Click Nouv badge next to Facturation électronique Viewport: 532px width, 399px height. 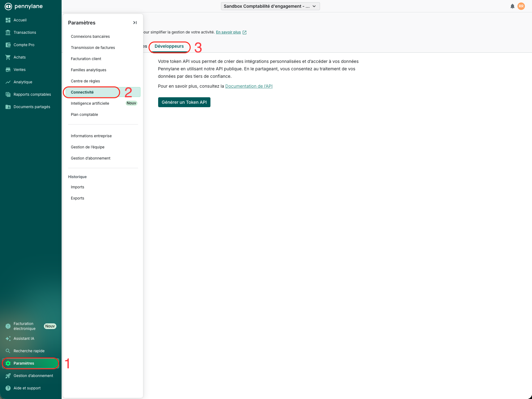(x=50, y=326)
